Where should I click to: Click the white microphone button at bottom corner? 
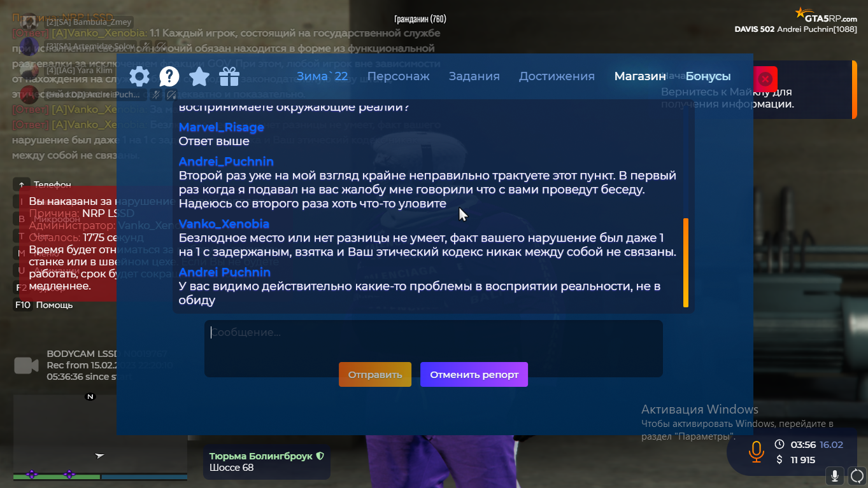pos(835,476)
